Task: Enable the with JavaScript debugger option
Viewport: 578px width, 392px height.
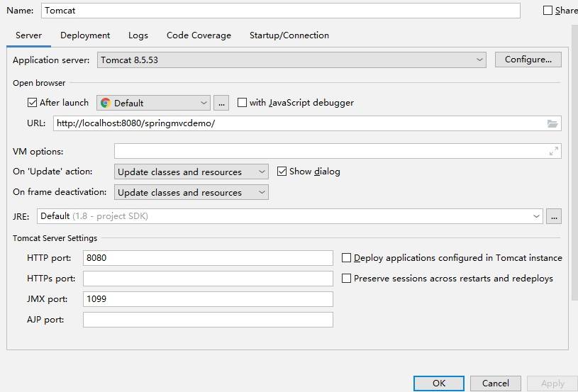Action: (x=243, y=103)
